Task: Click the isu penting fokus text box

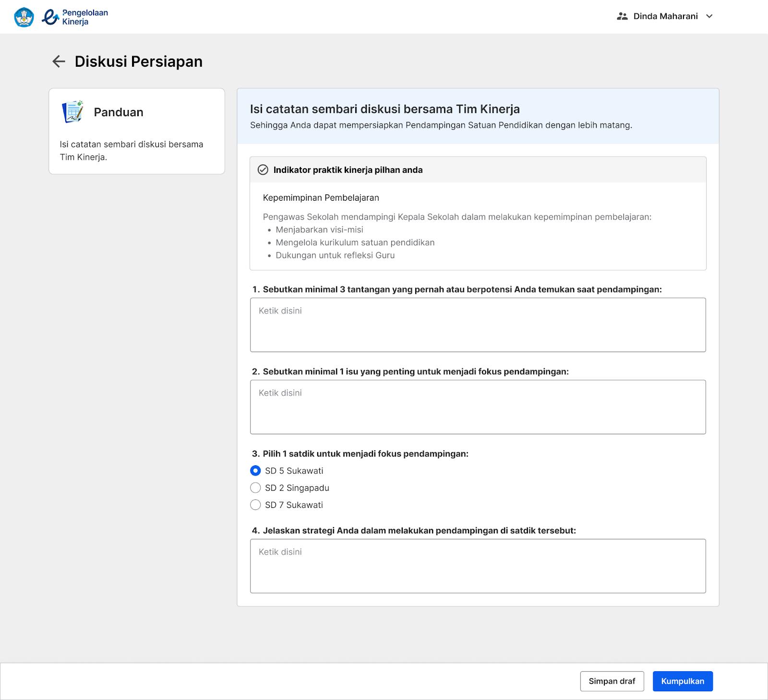Action: point(478,407)
